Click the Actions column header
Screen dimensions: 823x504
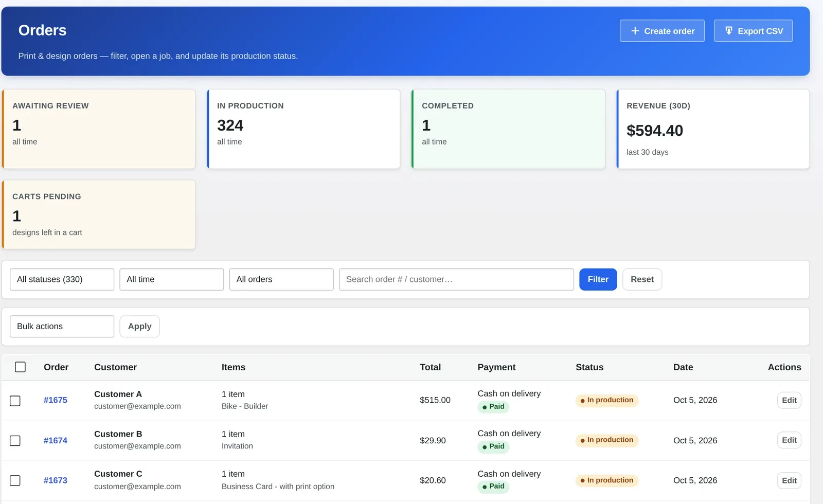pos(784,367)
